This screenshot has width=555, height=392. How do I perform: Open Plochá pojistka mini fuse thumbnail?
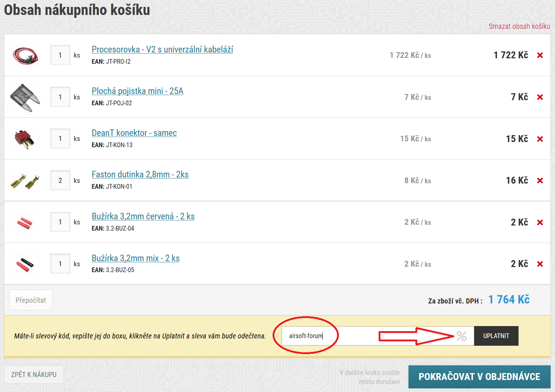[x=25, y=97]
